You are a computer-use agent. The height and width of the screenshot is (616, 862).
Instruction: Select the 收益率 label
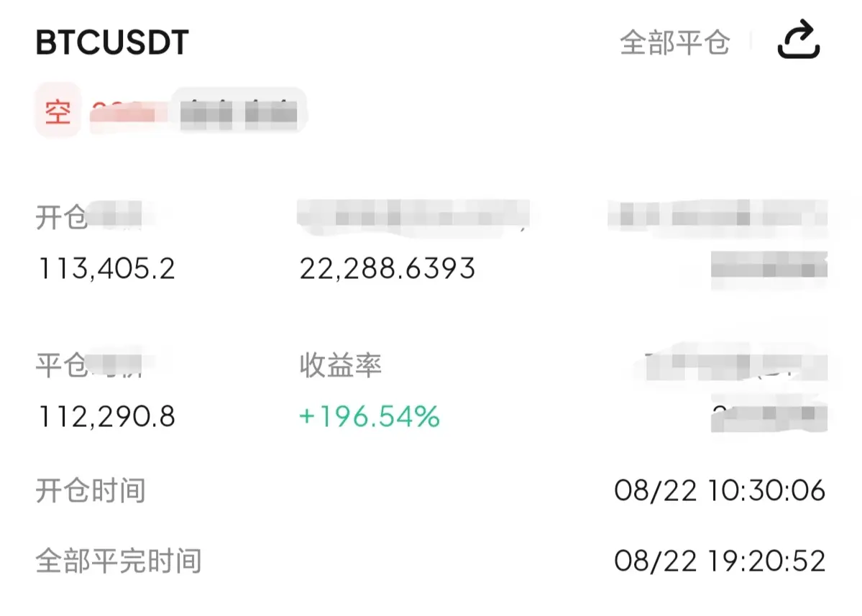(340, 365)
